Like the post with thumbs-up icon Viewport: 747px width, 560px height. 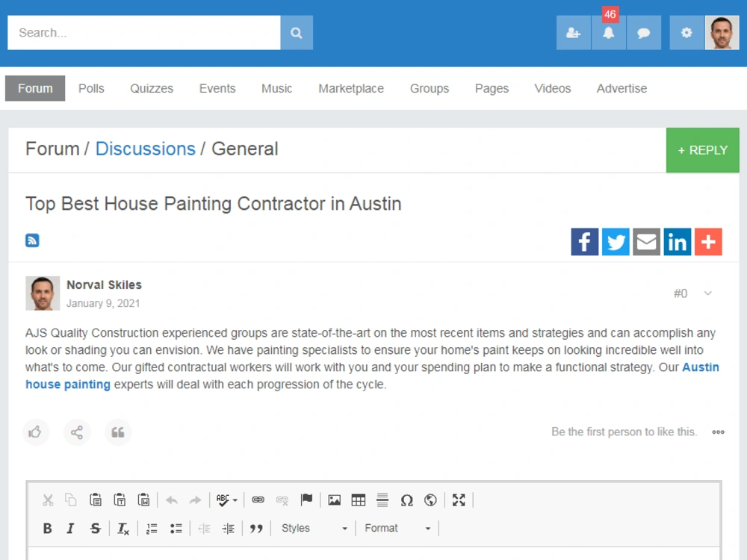point(36,432)
